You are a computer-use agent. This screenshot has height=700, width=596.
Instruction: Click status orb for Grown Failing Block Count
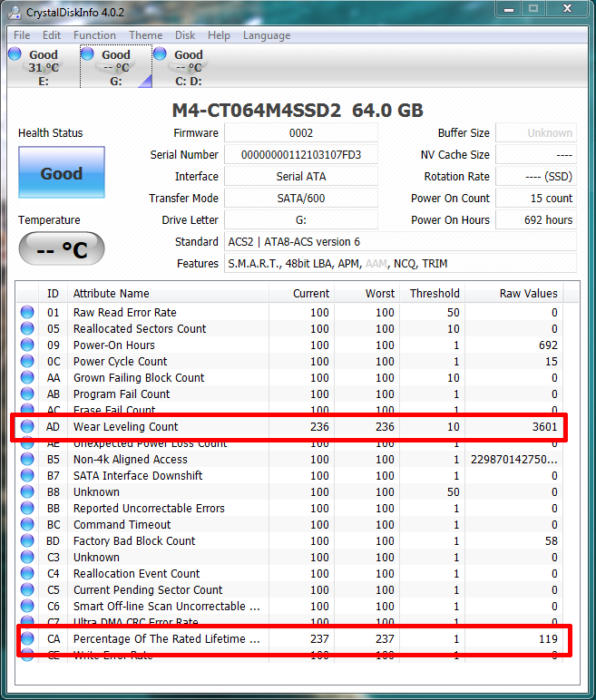(27, 377)
